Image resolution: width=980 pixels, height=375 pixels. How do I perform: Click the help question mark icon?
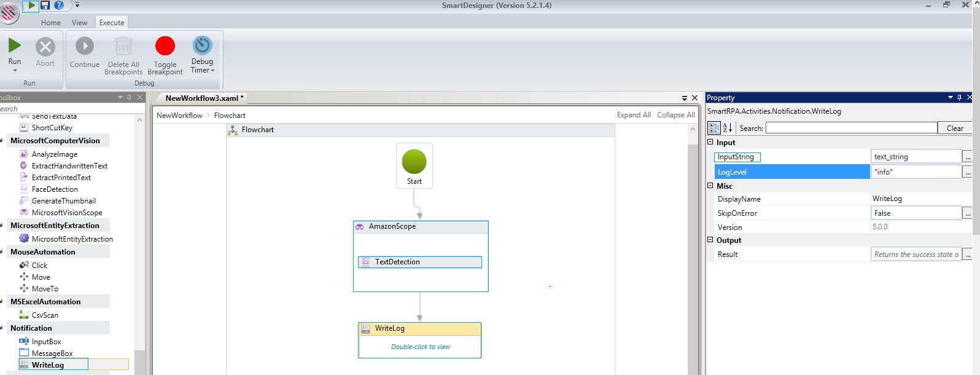(59, 6)
